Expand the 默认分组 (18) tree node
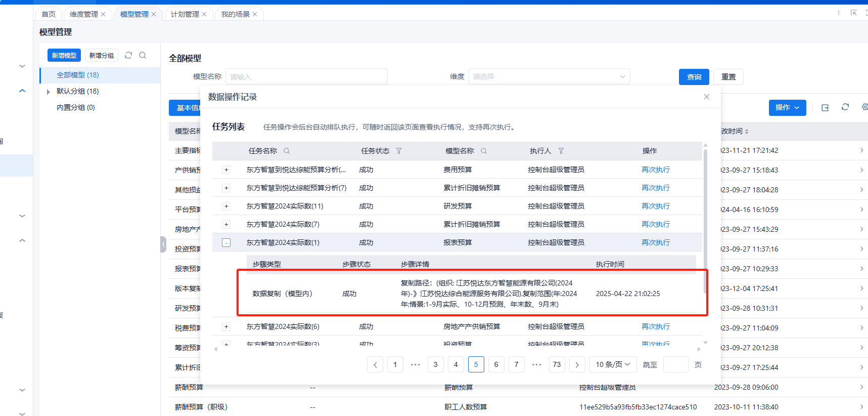The height and width of the screenshot is (416, 868). 49,92
